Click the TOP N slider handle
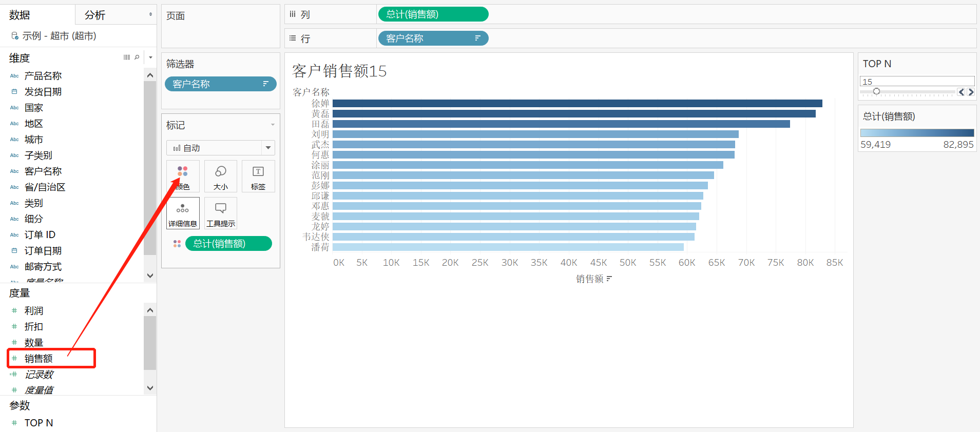The height and width of the screenshot is (432, 980). [876, 91]
